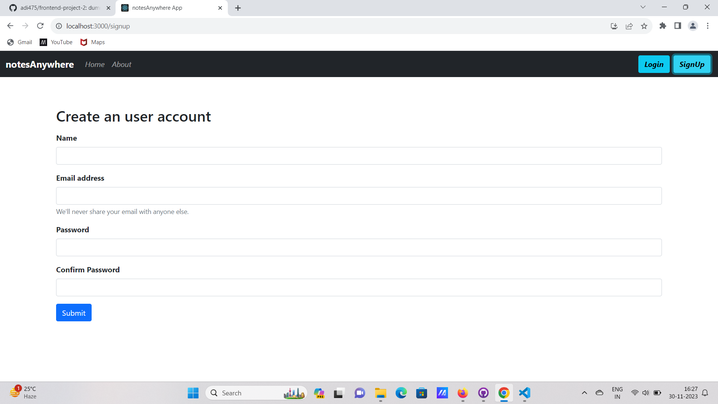Screen dimensions: 718x404
Task: Bookmark this page with the star icon
Action: 644,26
